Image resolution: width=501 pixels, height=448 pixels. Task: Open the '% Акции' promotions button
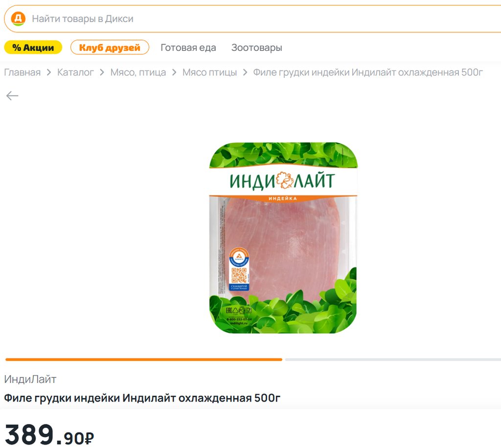tap(33, 47)
